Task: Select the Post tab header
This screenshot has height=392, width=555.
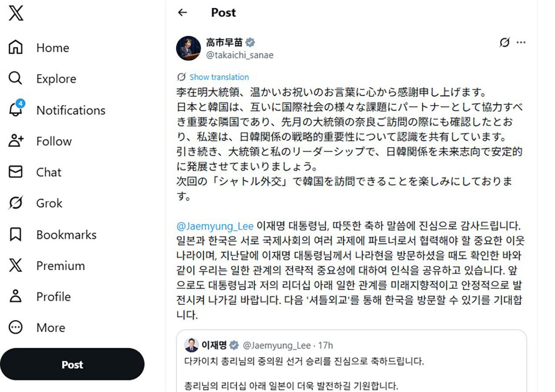Action: click(x=223, y=12)
